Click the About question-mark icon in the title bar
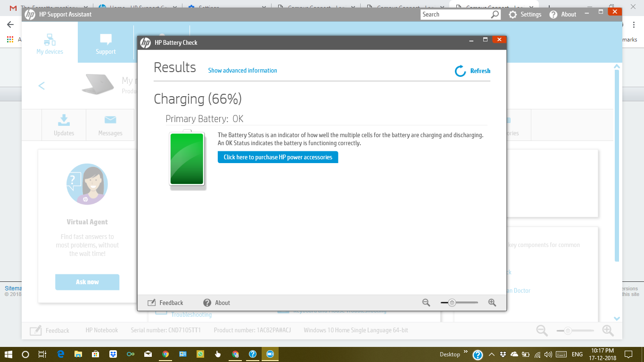The width and height of the screenshot is (644, 362). tap(553, 14)
